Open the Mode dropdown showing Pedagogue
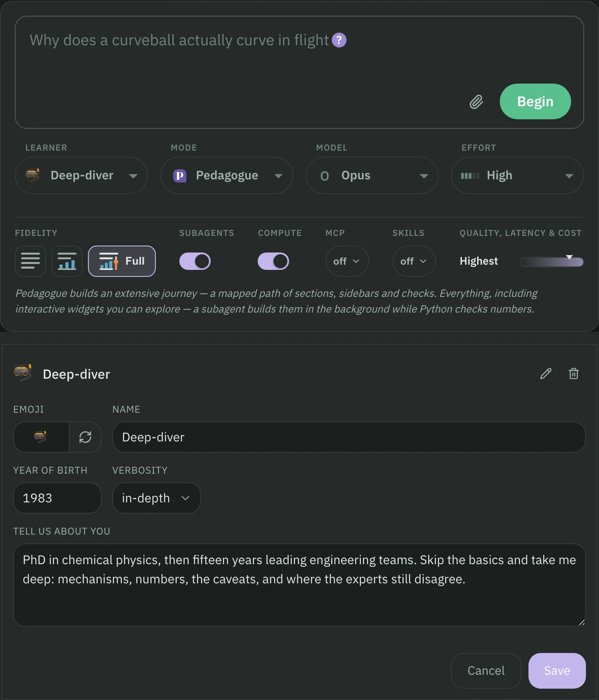The height and width of the screenshot is (700, 599). point(227,175)
